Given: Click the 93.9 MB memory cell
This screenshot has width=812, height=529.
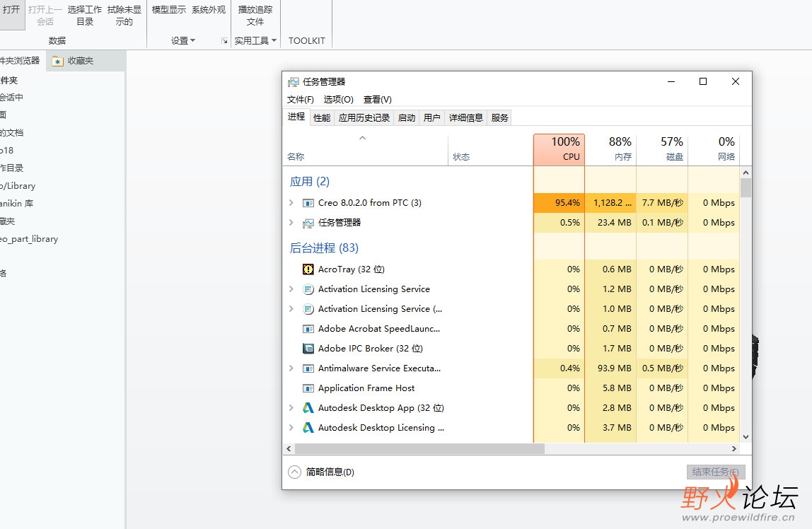Looking at the screenshot, I should (x=610, y=368).
